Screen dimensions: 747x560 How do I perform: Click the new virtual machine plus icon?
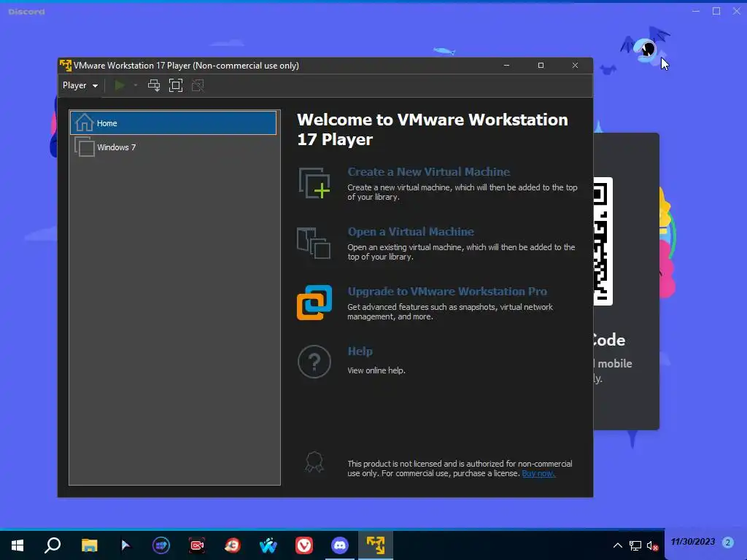click(314, 183)
